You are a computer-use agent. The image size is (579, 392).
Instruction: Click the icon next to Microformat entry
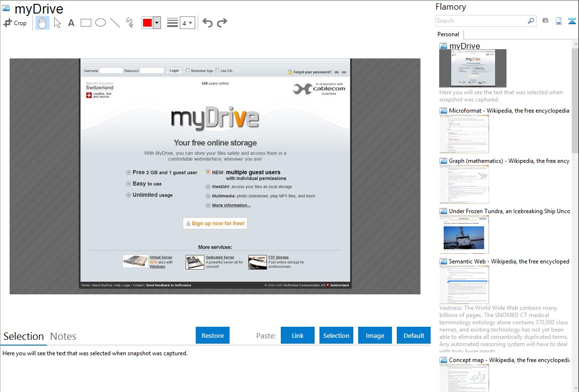click(x=443, y=111)
